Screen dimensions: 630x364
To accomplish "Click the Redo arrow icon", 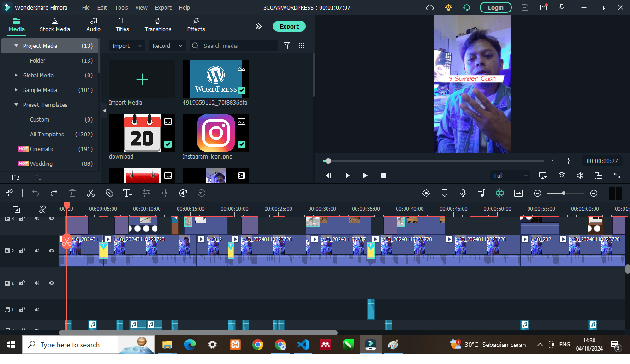I will pyautogui.click(x=54, y=193).
